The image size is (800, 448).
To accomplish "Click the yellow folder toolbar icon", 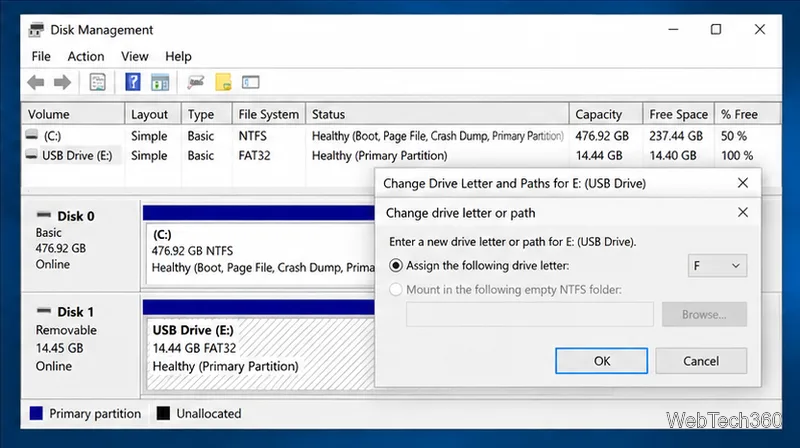I will (x=223, y=82).
